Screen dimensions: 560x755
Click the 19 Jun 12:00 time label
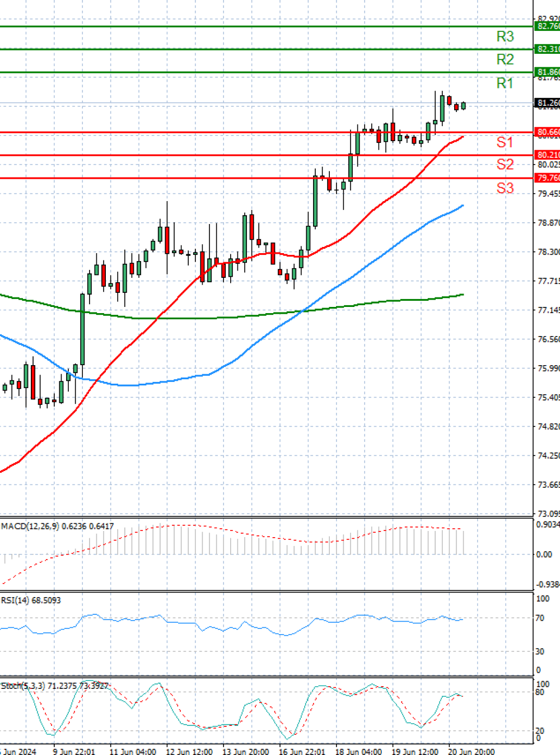[414, 752]
